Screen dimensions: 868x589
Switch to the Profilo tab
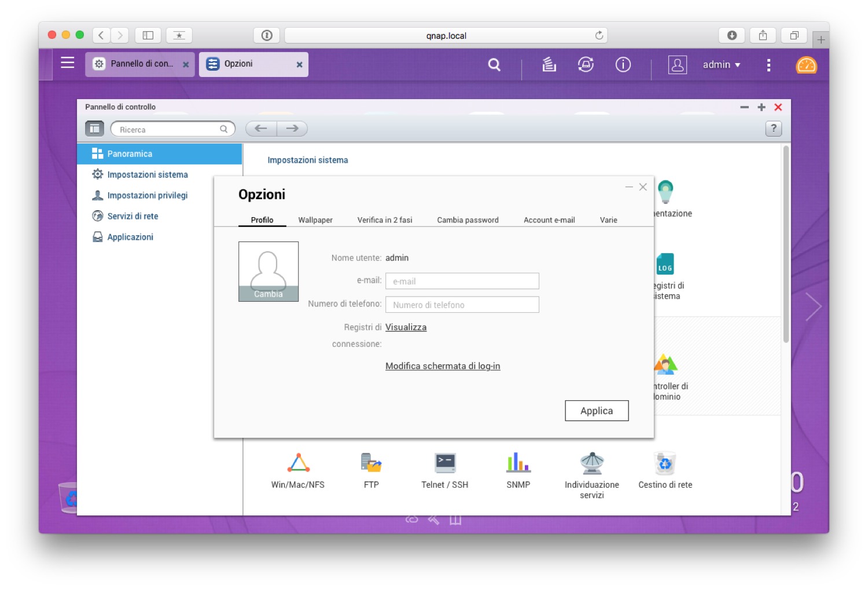pyautogui.click(x=262, y=220)
